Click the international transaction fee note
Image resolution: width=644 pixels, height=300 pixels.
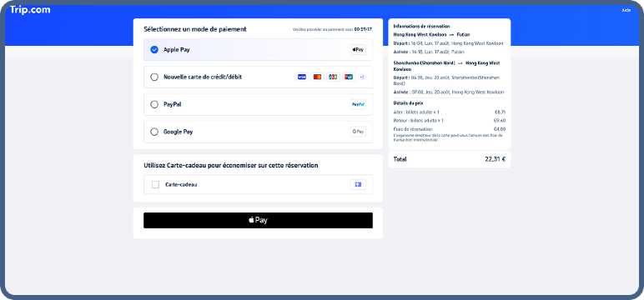[448, 137]
